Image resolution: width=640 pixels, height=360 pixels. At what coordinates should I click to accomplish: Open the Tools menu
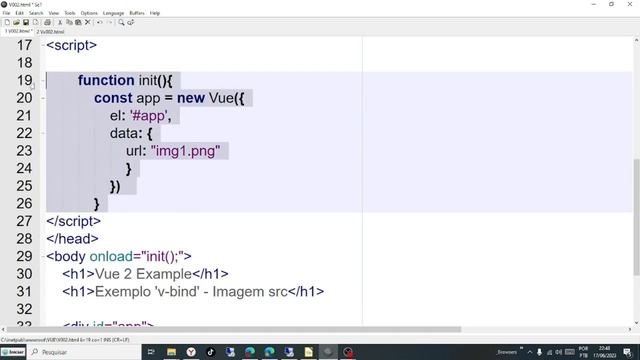(70, 13)
